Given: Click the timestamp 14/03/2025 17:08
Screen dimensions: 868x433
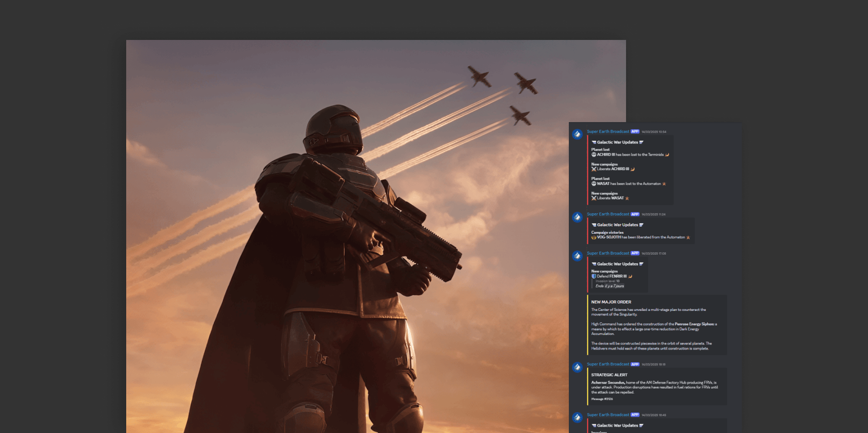Looking at the screenshot, I should [654, 254].
